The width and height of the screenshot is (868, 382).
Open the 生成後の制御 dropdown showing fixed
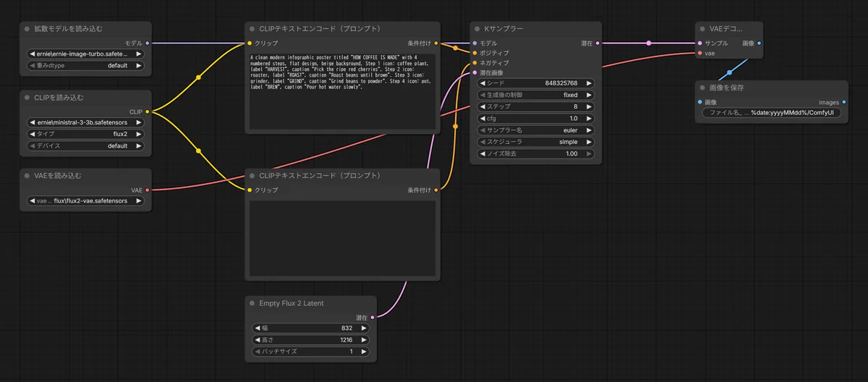click(536, 95)
